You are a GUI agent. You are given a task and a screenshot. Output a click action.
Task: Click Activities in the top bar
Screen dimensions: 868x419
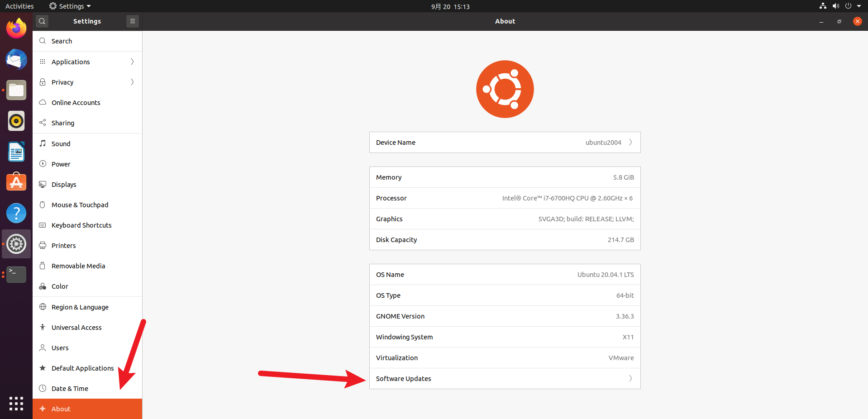[x=19, y=6]
